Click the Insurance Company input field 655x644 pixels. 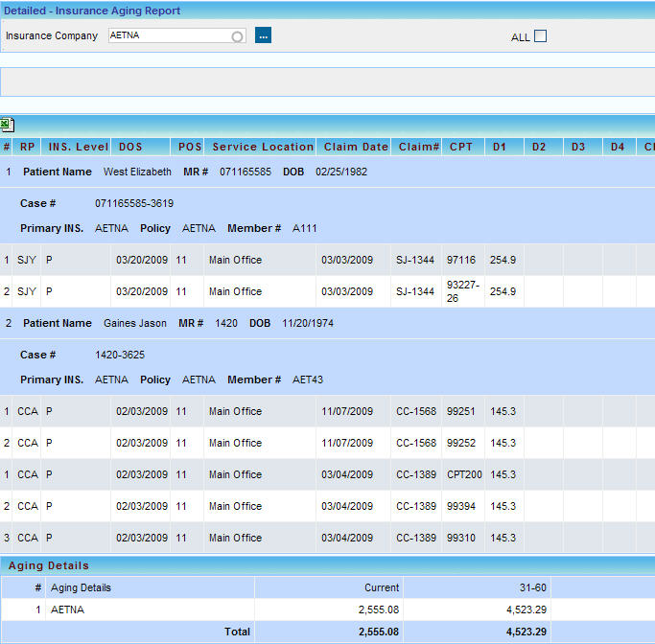[168, 35]
